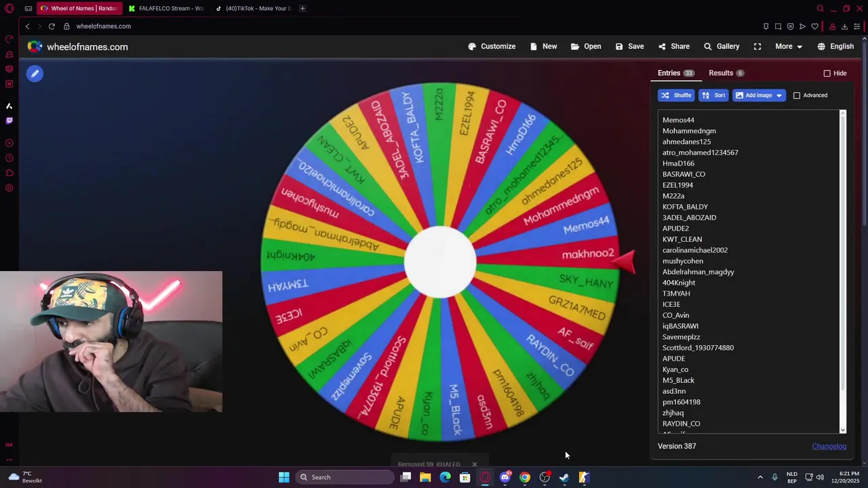Sort the entries list

point(713,96)
